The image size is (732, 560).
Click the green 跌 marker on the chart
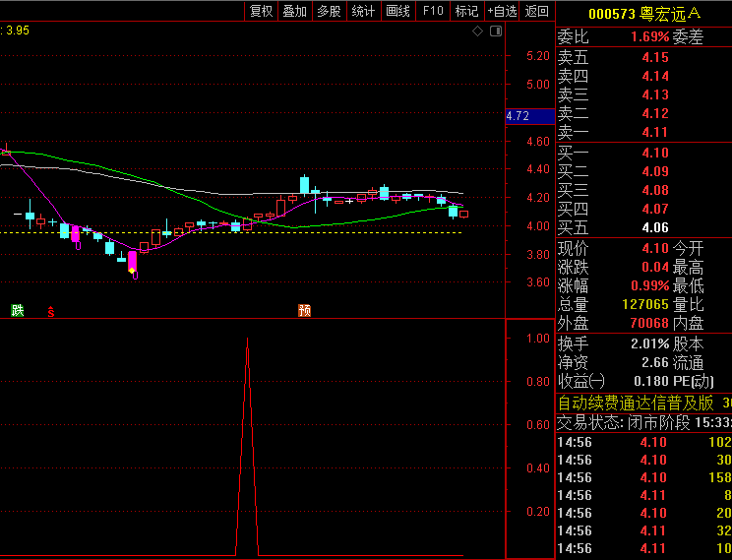click(17, 311)
